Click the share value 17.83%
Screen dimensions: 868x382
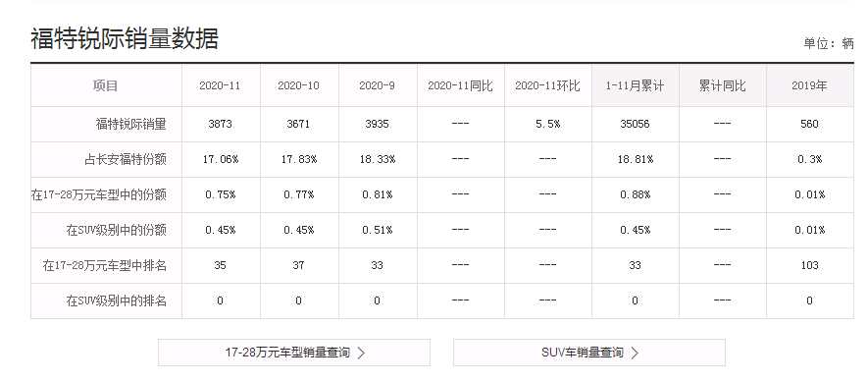pos(299,160)
